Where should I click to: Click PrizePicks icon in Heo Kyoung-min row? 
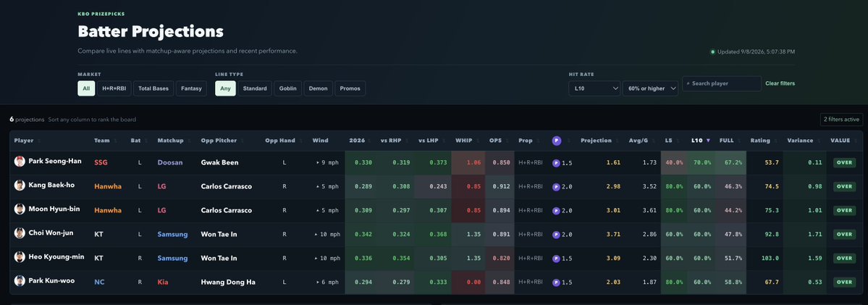pos(555,259)
